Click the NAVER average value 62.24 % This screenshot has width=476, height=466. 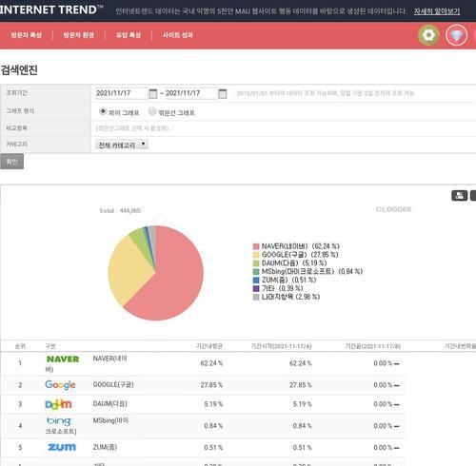211,363
